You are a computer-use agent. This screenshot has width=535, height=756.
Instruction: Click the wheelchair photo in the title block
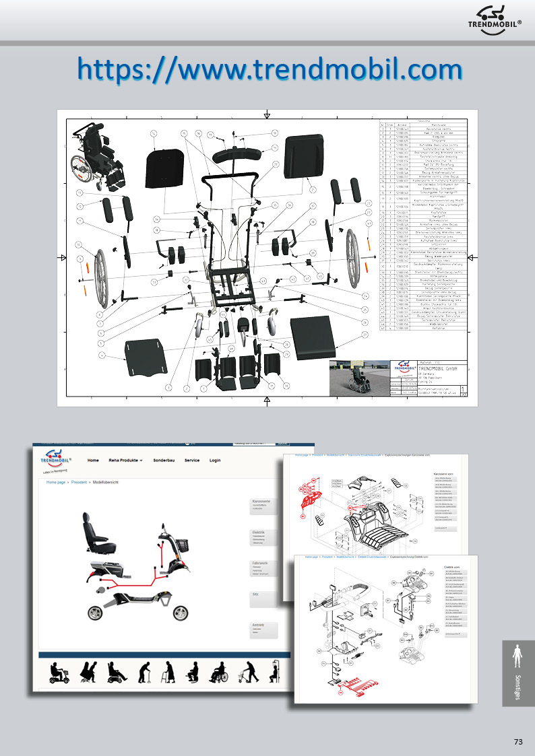pos(359,378)
